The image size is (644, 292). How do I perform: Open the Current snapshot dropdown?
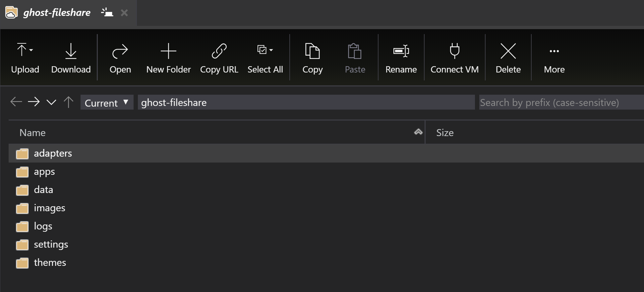click(107, 102)
